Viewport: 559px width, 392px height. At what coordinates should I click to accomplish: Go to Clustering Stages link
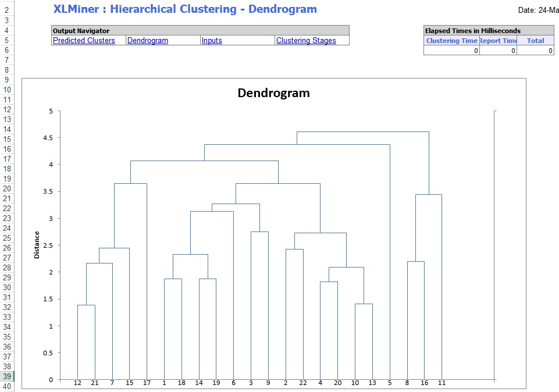tap(306, 41)
